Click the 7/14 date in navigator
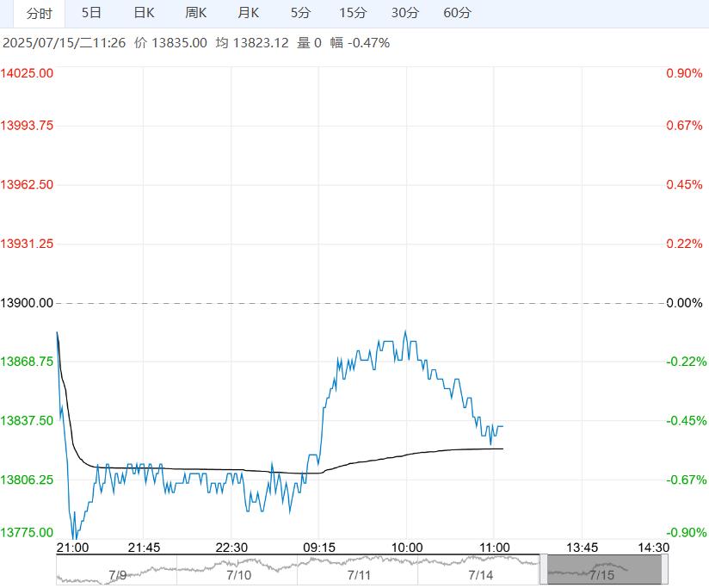The image size is (709, 588). click(x=479, y=573)
